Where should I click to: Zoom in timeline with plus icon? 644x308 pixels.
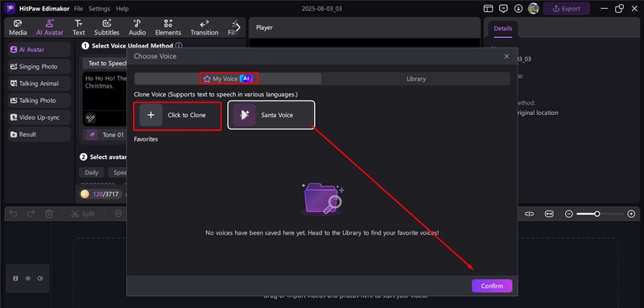click(631, 214)
